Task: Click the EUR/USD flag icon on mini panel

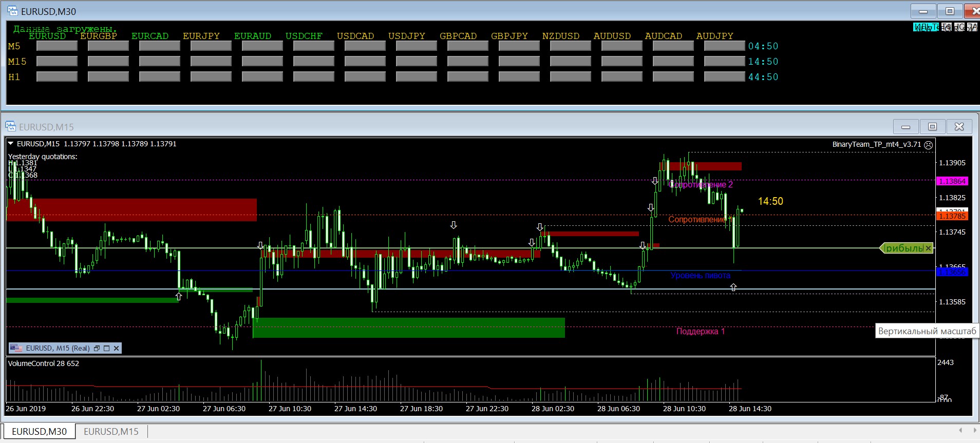Action: tap(16, 348)
